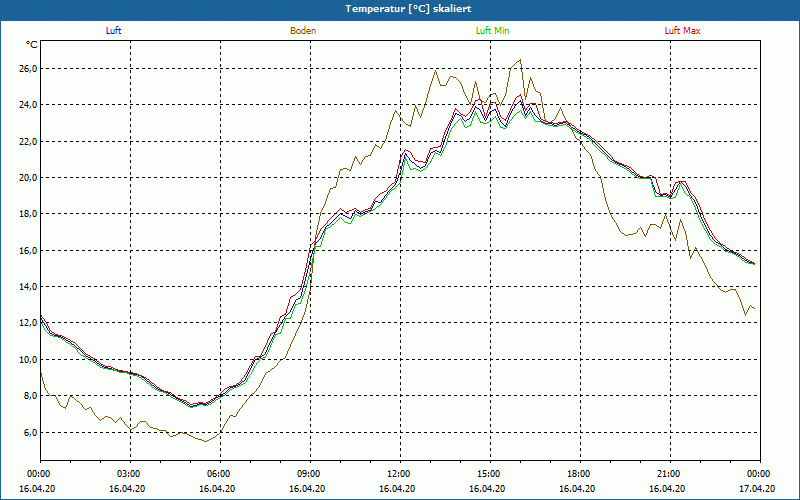Select the green 'Luft Min' legend label
The height and width of the screenshot is (500, 800).
492,31
